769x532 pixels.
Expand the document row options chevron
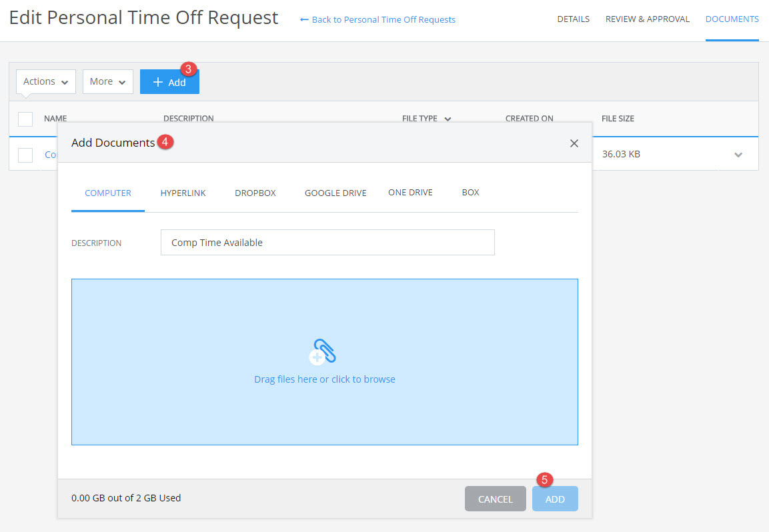pos(738,154)
